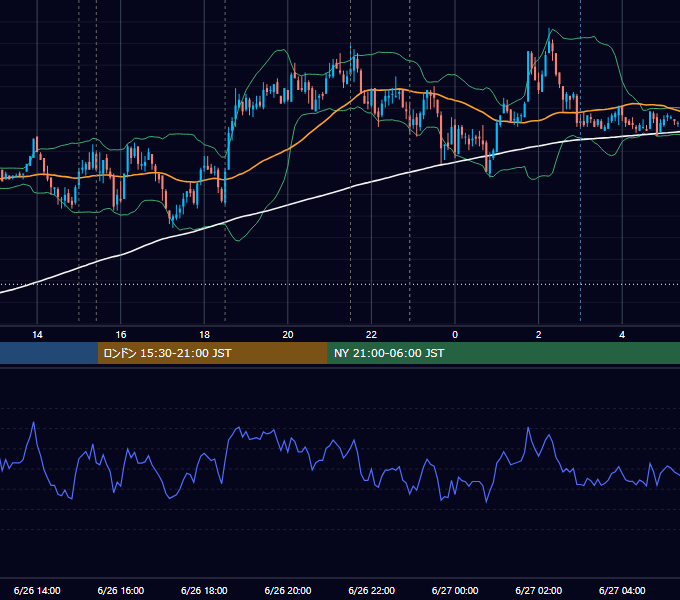680x600 pixels.
Task: Click the "6/26 18:00" date label
Action: [x=204, y=590]
